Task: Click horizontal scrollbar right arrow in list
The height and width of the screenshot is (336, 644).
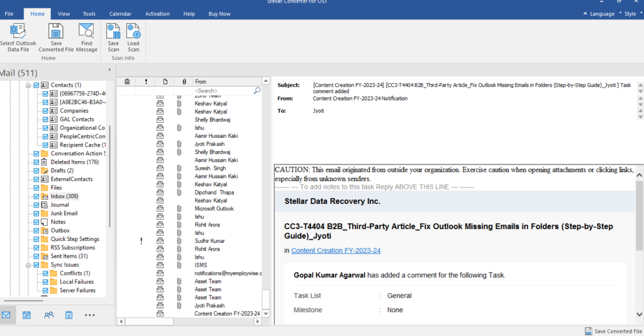Action: click(x=257, y=322)
